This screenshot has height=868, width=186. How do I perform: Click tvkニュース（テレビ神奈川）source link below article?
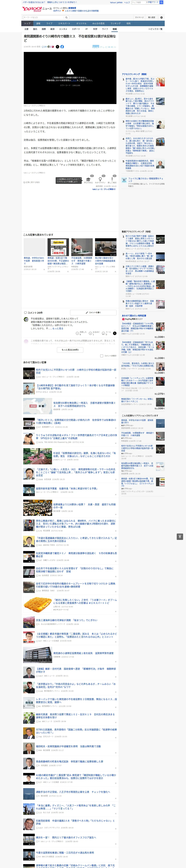[x=104, y=189]
